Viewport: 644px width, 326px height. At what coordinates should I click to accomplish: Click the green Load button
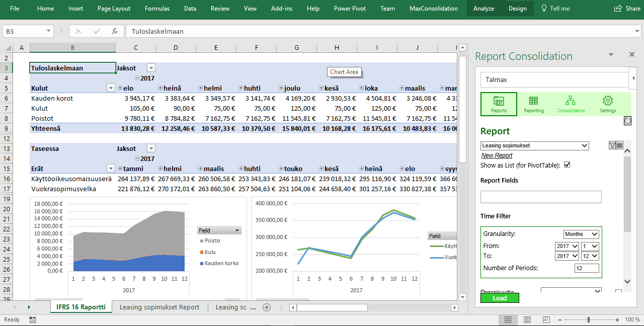(x=500, y=298)
